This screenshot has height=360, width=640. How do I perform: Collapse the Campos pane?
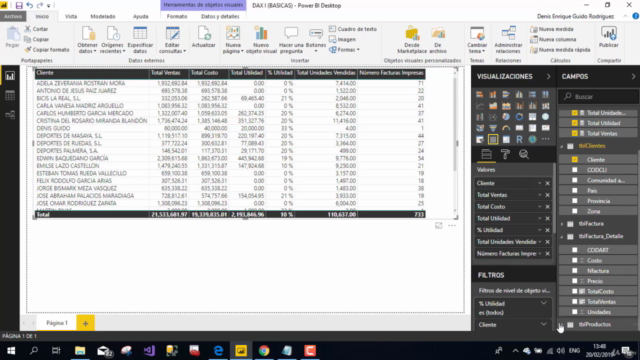click(x=633, y=76)
